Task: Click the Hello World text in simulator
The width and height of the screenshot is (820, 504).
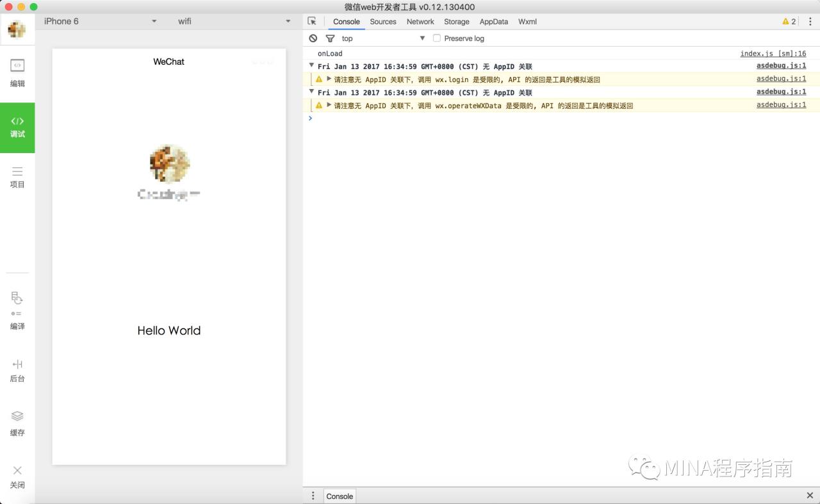Action: click(x=169, y=330)
